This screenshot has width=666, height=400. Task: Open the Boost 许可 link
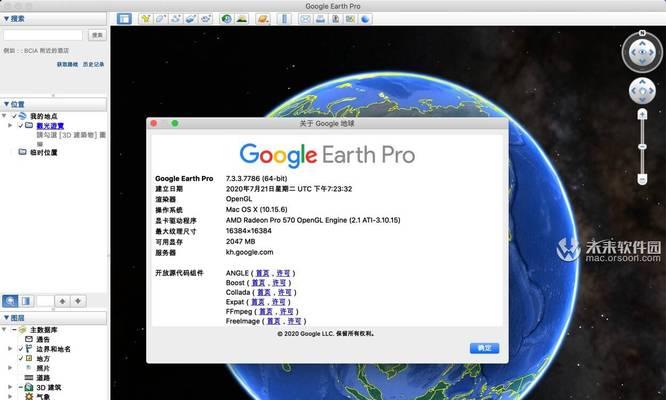(x=279, y=283)
